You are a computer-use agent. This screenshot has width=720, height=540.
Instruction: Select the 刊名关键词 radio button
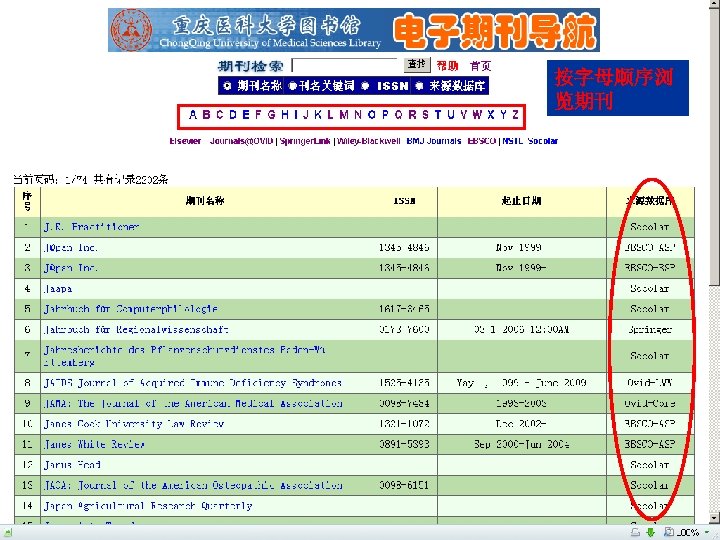tap(292, 85)
